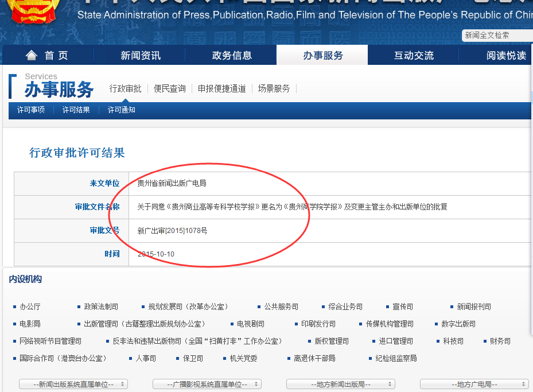The image size is (533, 392).
Task: Open the 离退休干部局 link
Action: click(314, 358)
